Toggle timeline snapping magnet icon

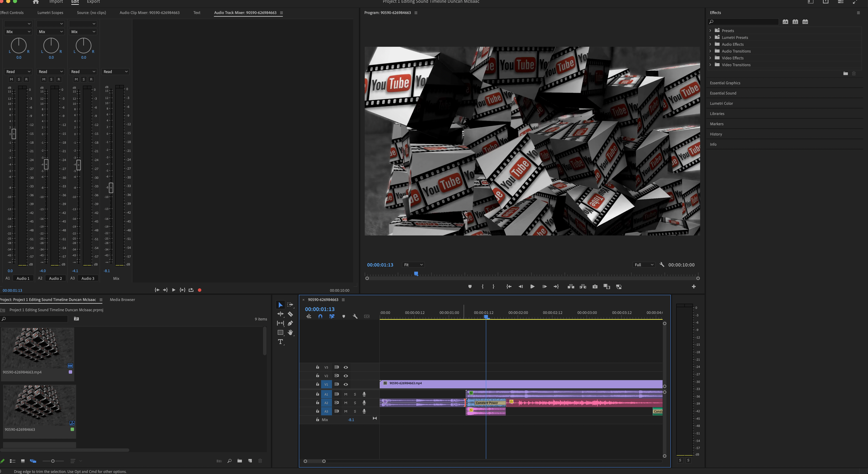[320, 316]
